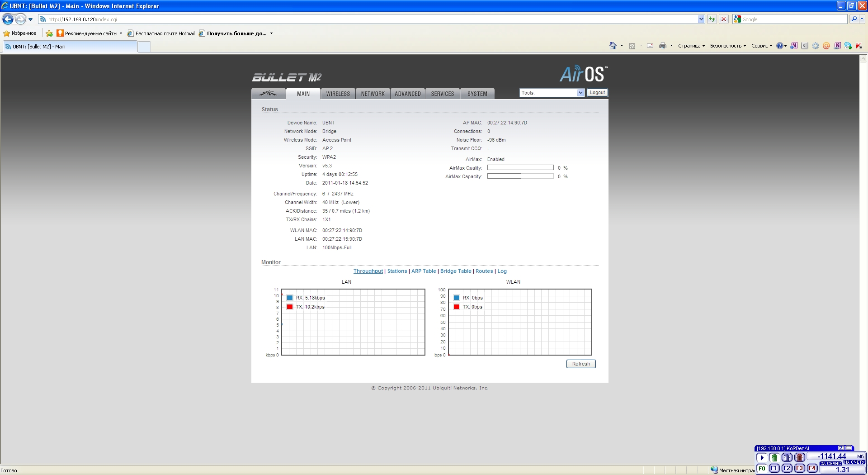Switch to the SERVICES tab
868x475 pixels.
click(443, 94)
